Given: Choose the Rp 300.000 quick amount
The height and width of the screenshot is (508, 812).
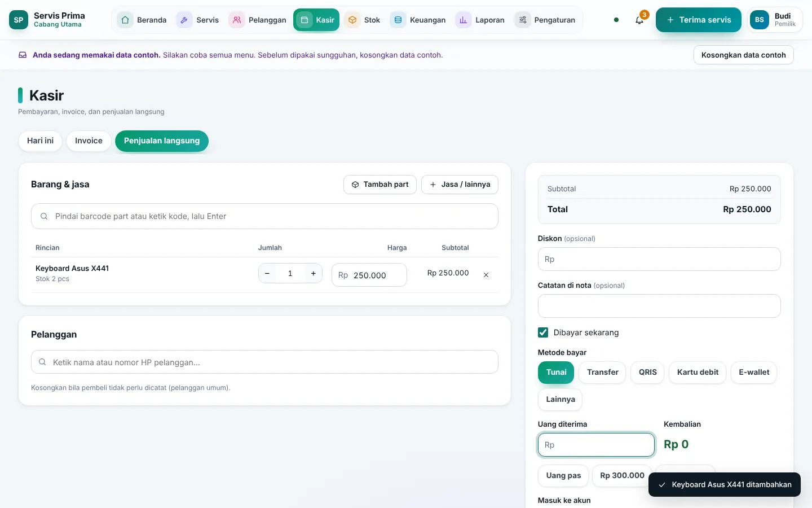Looking at the screenshot, I should click(x=622, y=476).
